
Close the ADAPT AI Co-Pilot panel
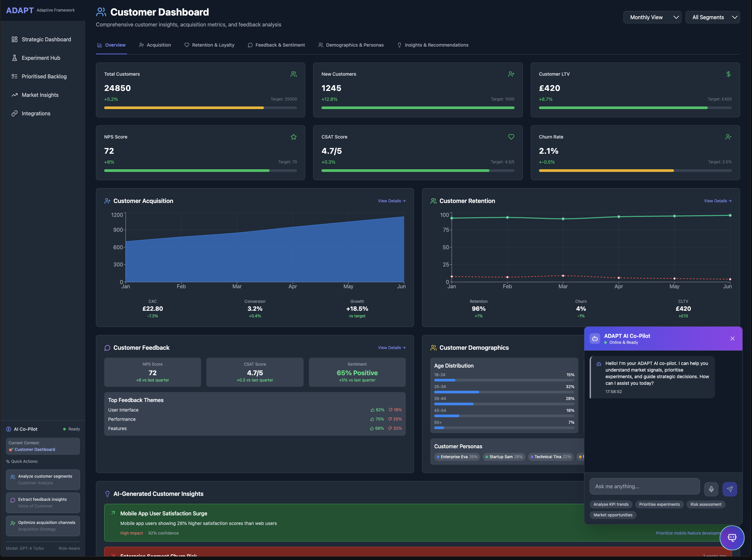[x=732, y=339]
